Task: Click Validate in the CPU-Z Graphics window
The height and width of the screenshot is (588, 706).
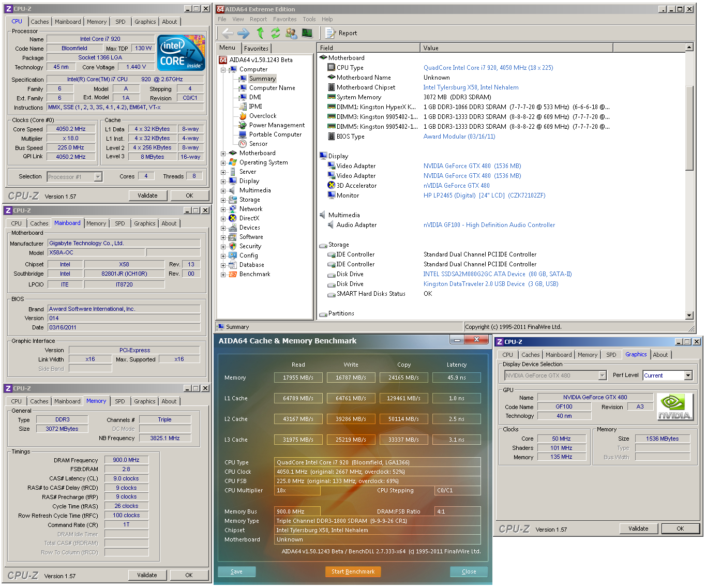Action: [638, 529]
